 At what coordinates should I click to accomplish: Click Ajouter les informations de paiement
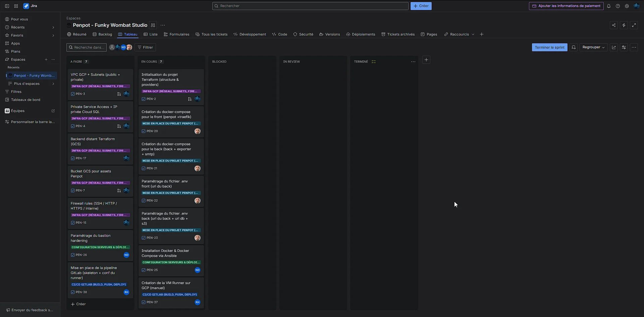[x=566, y=6]
